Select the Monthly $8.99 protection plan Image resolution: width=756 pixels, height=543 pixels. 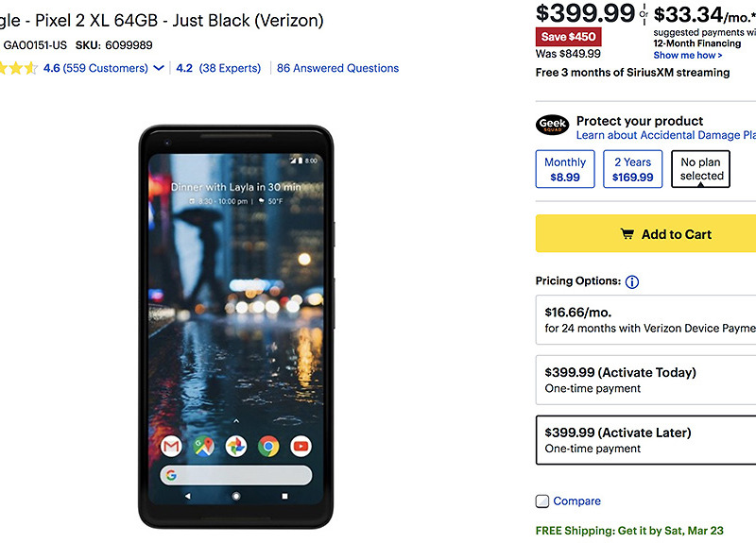565,169
